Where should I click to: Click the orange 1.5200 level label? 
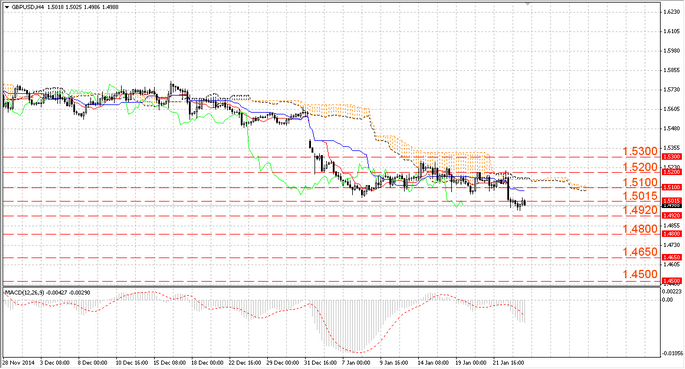[x=640, y=167]
